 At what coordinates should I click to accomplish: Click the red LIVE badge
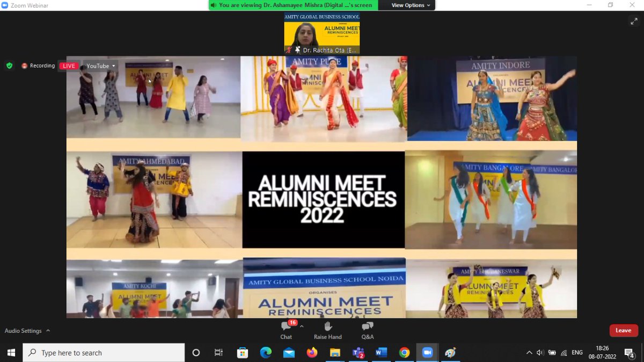point(69,66)
